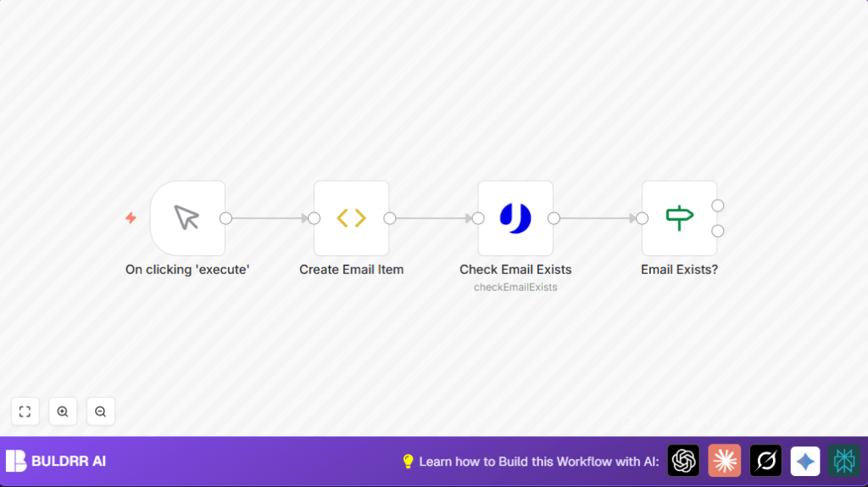Click Create Email Item input connector

click(x=314, y=218)
